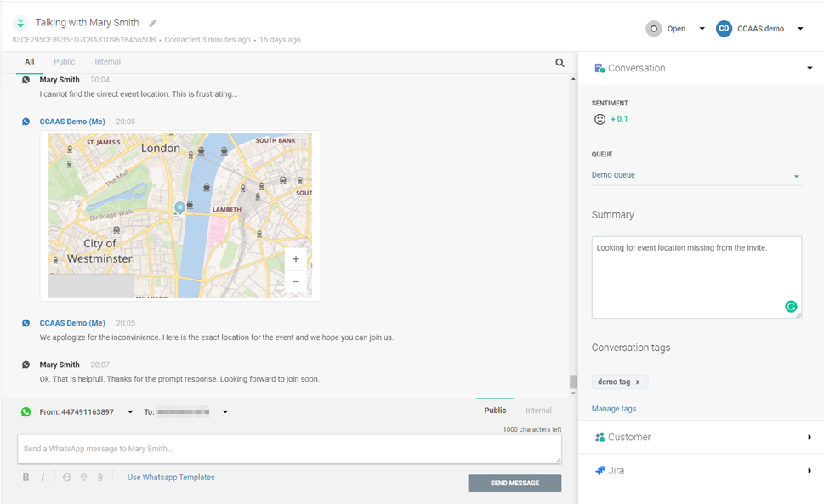Click the pencil icon to edit conversation title
This screenshot has width=824, height=504.
(x=153, y=23)
